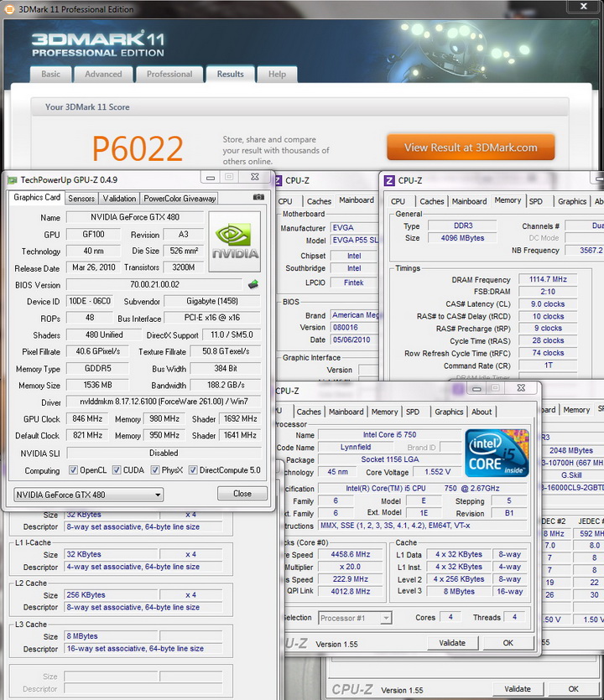Image resolution: width=604 pixels, height=700 pixels.
Task: Click L2 Cache size 256 KBytes value
Action: pyautogui.click(x=112, y=595)
